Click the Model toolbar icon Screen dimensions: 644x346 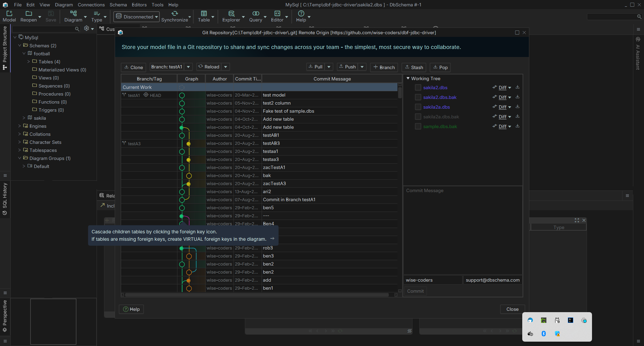tap(9, 16)
